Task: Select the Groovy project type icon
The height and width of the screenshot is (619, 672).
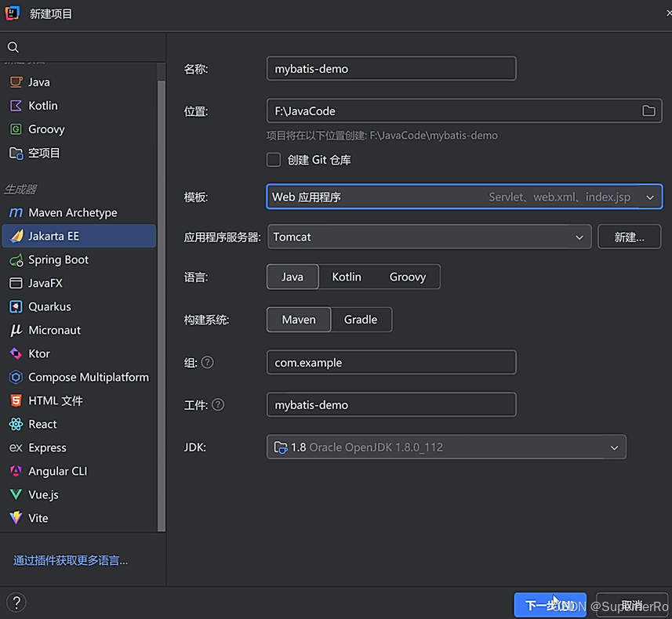Action: coord(16,129)
